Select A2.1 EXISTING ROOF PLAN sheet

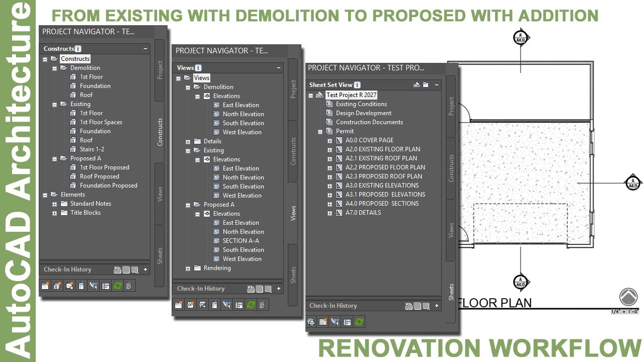pyautogui.click(x=381, y=158)
